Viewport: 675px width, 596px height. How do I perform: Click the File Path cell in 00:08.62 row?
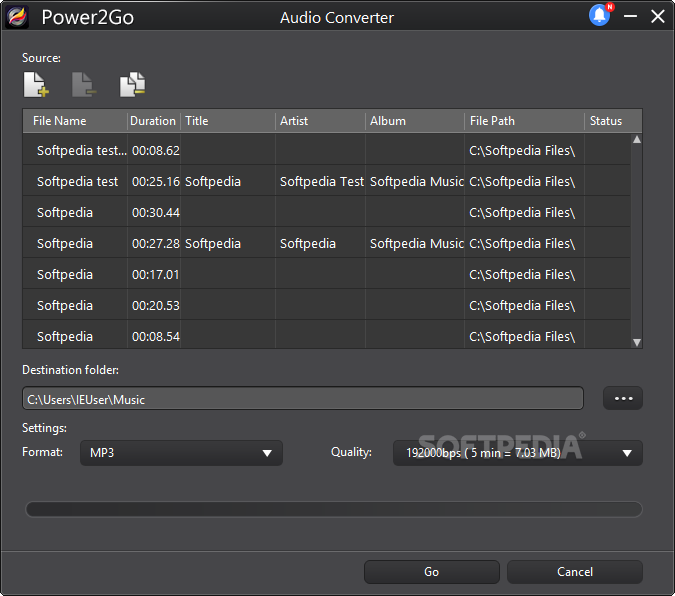tap(524, 150)
